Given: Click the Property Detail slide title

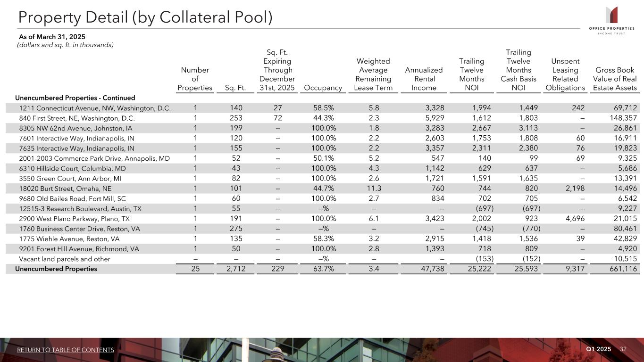Looking at the screenshot, I should click(x=145, y=17).
